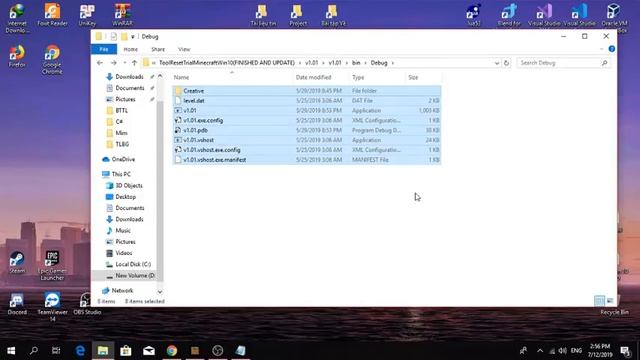Refresh the Debug folder view
640x360 pixels.
coord(506,63)
